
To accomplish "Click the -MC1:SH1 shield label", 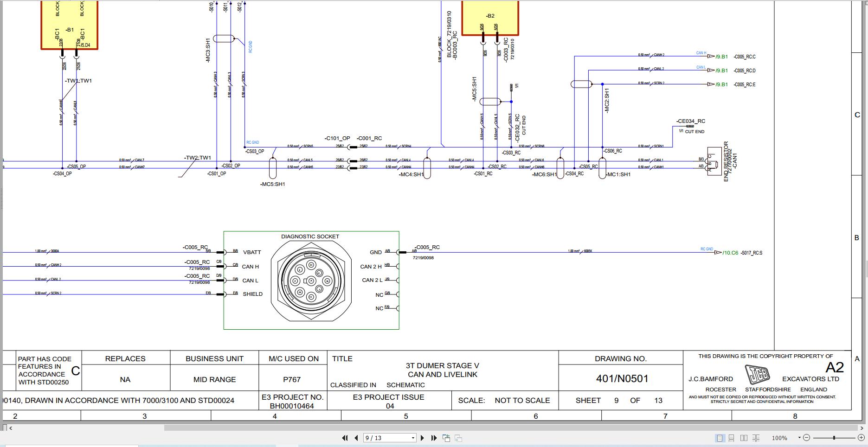I will pyautogui.click(x=618, y=174).
